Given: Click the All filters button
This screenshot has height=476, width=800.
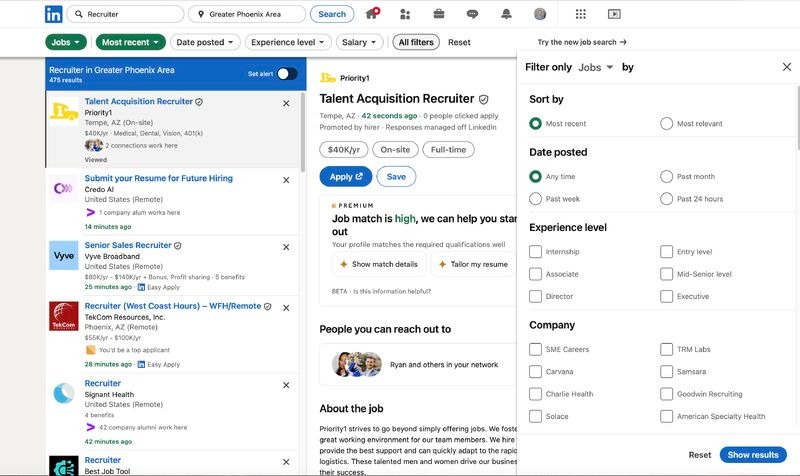Looking at the screenshot, I should click(x=416, y=42).
